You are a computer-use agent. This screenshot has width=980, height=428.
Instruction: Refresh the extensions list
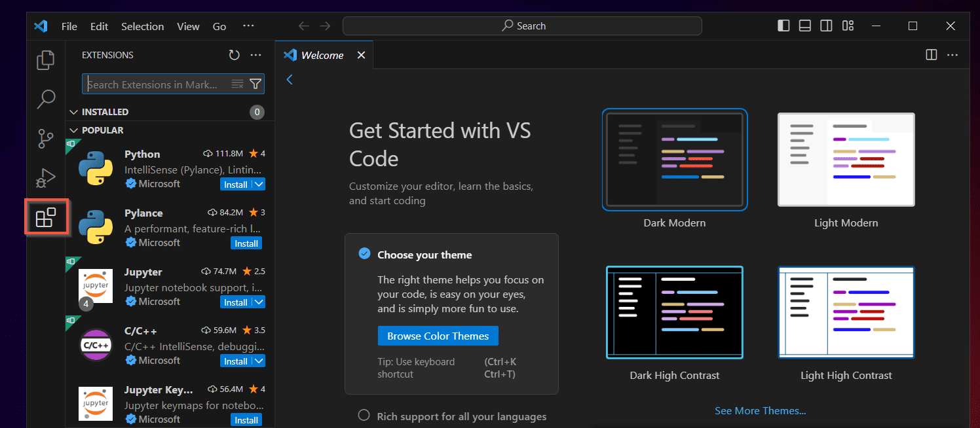(234, 56)
